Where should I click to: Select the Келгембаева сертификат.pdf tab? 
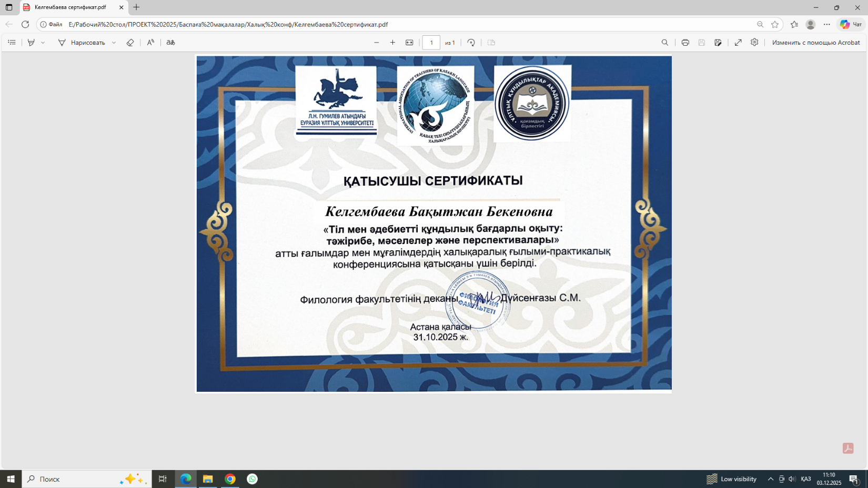point(70,7)
